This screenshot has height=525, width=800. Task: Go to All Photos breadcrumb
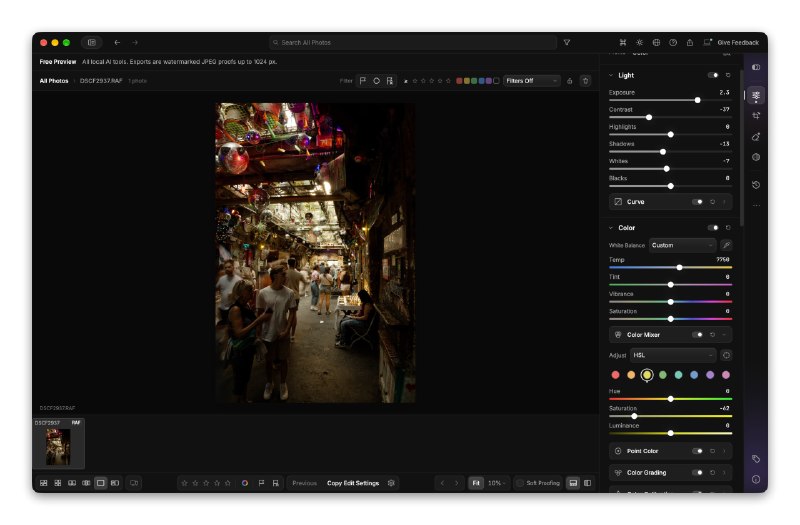pyautogui.click(x=54, y=81)
